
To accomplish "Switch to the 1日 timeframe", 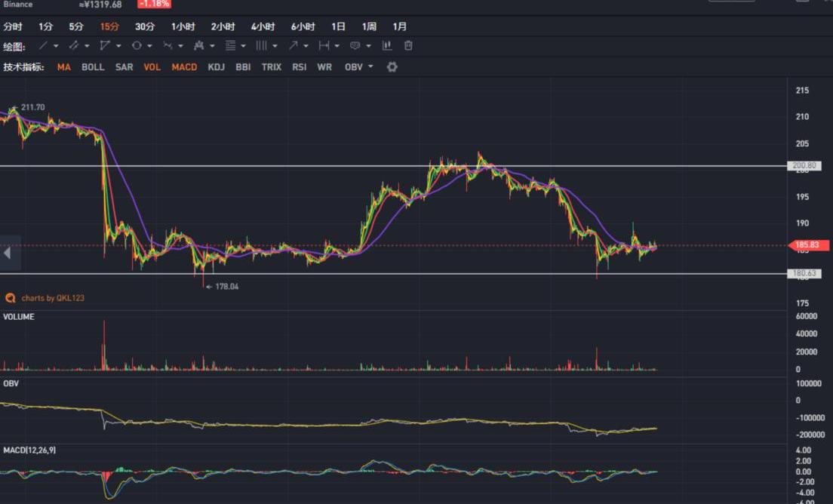I will (338, 26).
